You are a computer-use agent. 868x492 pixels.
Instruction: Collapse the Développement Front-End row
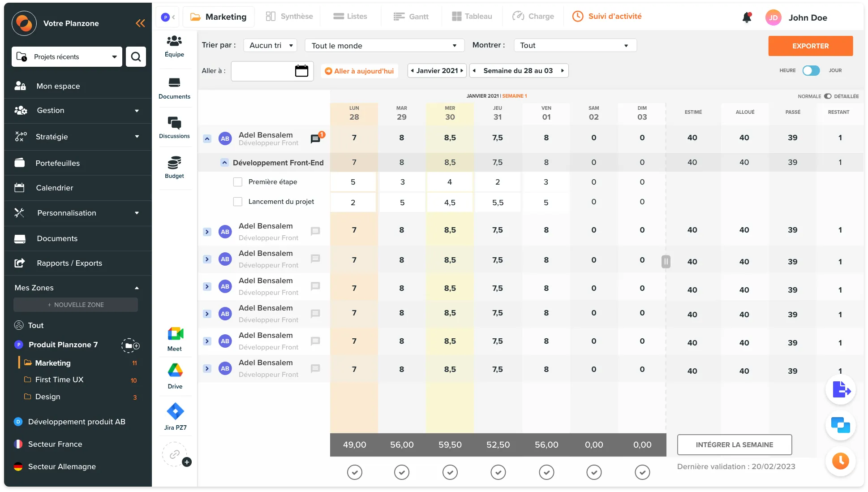(x=224, y=163)
